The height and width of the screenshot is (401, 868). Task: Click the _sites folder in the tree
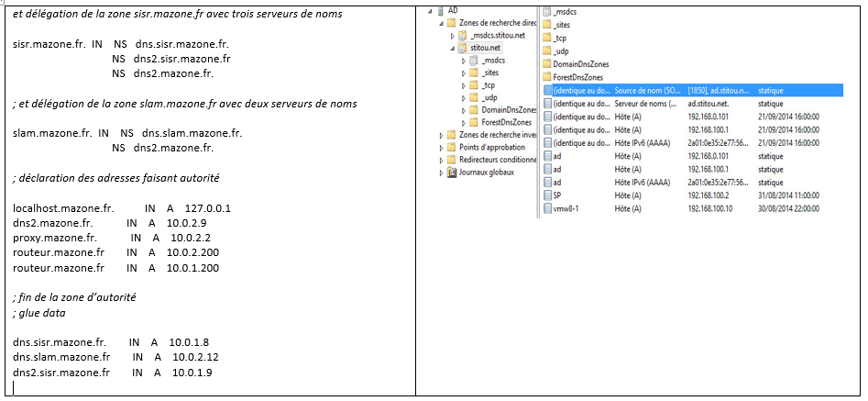[489, 72]
